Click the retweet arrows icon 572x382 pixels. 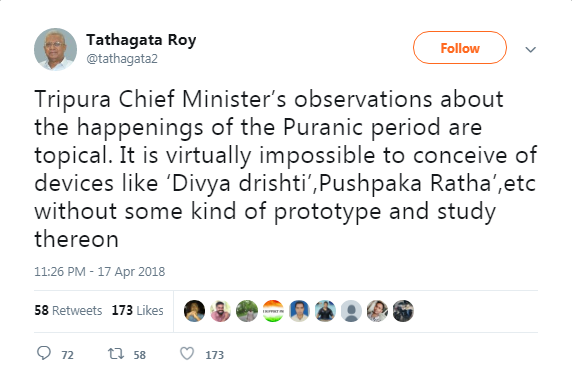click(116, 353)
